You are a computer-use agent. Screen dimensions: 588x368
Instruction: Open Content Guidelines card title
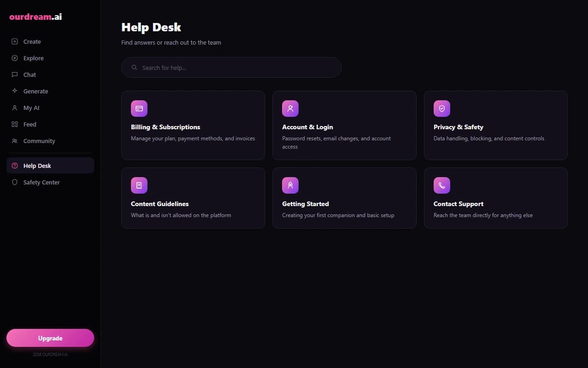(x=160, y=204)
